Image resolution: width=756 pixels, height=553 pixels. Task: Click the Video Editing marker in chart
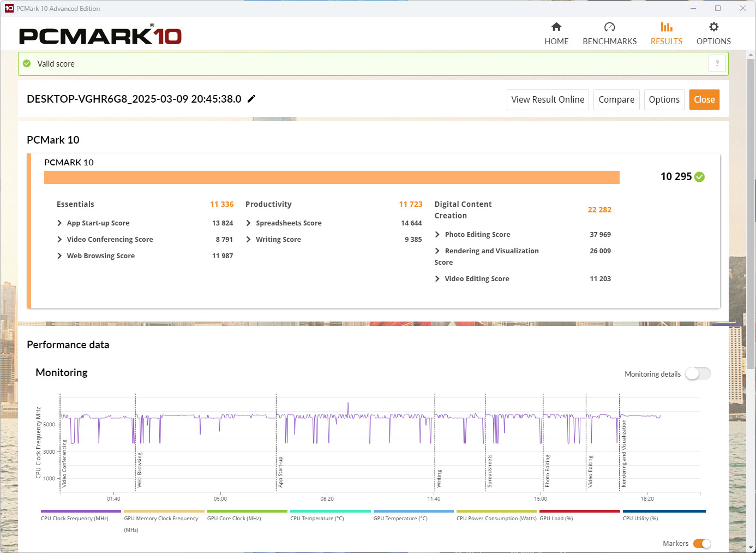click(590, 471)
